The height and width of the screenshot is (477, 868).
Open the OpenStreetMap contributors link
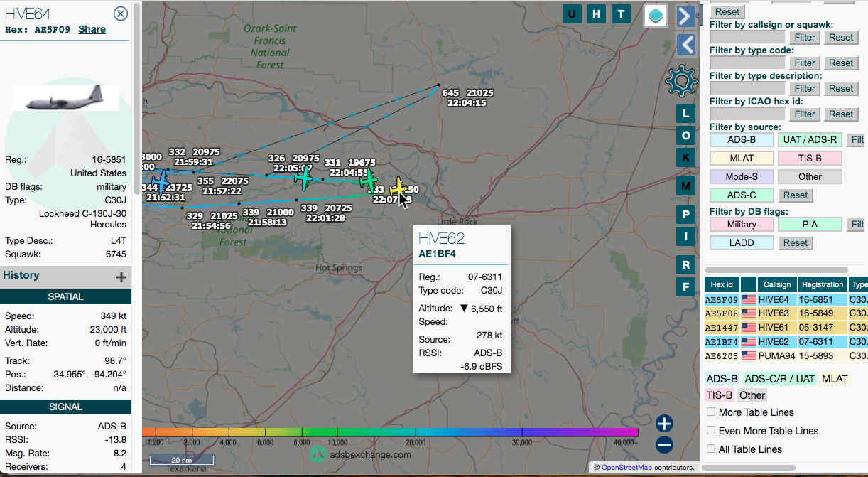click(625, 468)
